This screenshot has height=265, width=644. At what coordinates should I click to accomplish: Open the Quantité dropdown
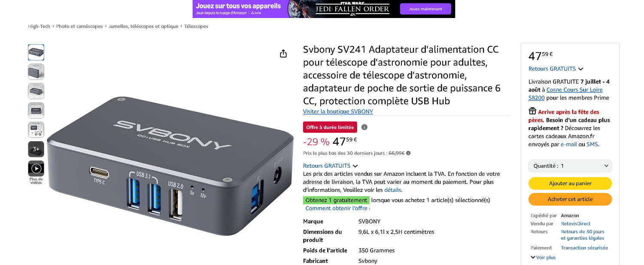click(570, 166)
